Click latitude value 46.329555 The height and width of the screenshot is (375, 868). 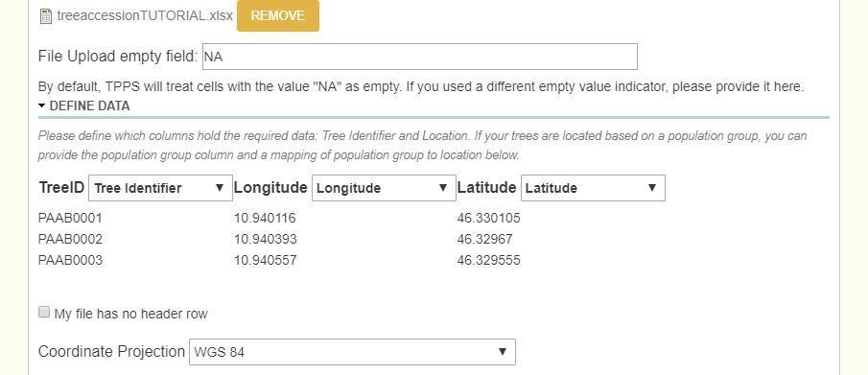(489, 260)
